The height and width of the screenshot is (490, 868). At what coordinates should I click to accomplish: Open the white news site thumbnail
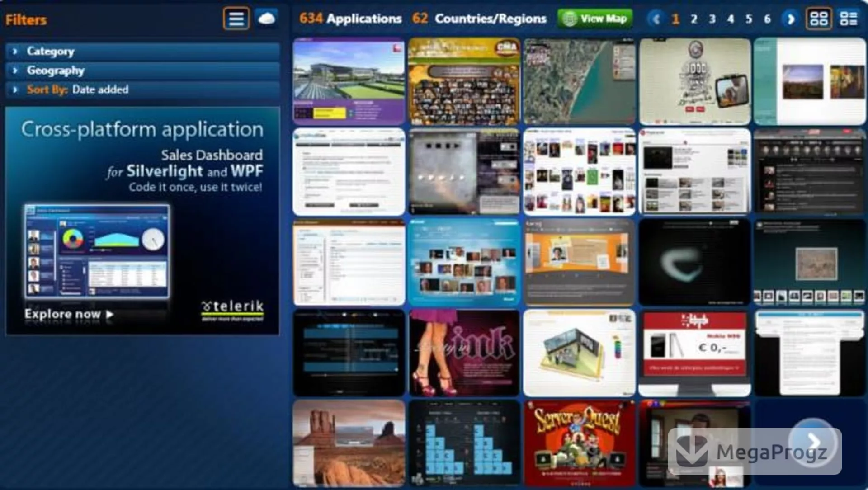click(x=695, y=172)
